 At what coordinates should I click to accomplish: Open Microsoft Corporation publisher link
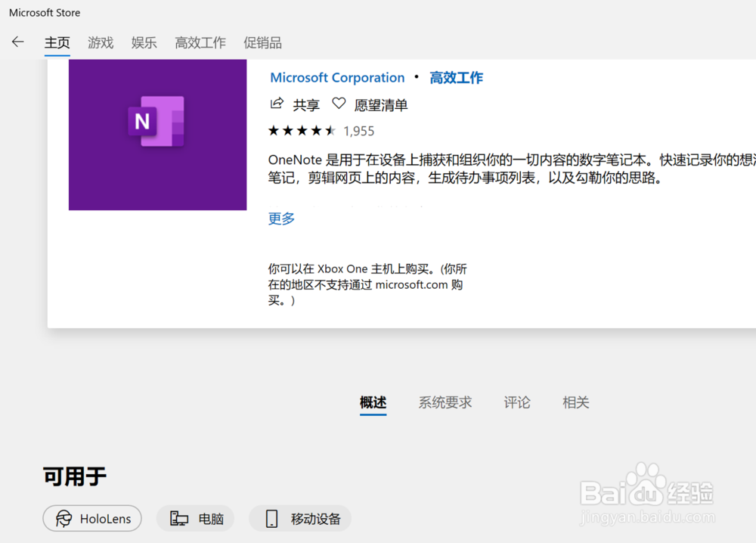click(337, 78)
